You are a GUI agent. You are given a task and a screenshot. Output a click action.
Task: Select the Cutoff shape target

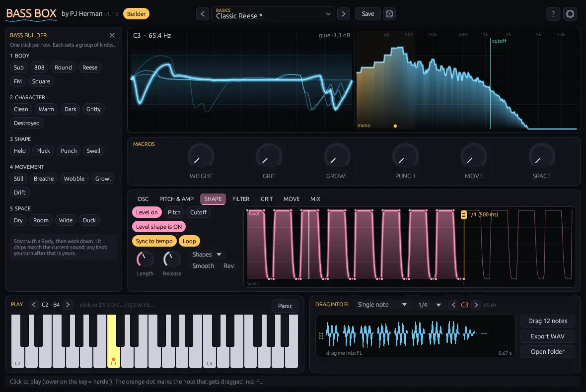coord(198,212)
